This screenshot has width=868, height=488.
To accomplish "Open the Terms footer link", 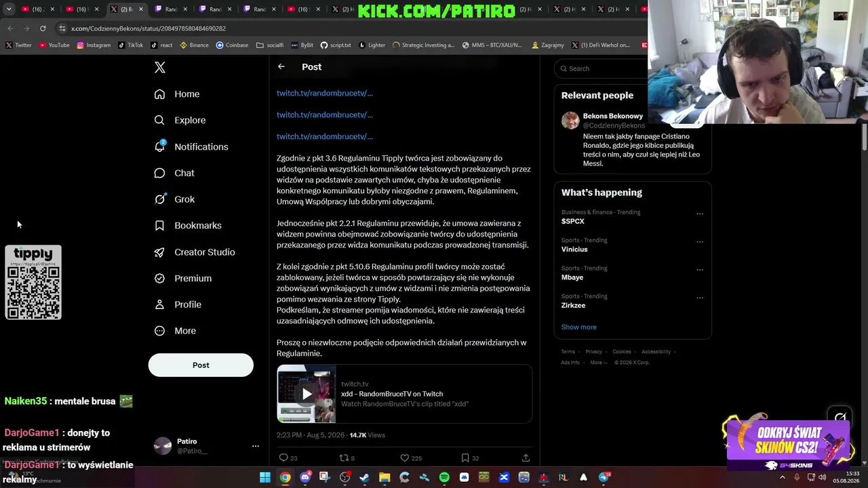I will (x=568, y=352).
